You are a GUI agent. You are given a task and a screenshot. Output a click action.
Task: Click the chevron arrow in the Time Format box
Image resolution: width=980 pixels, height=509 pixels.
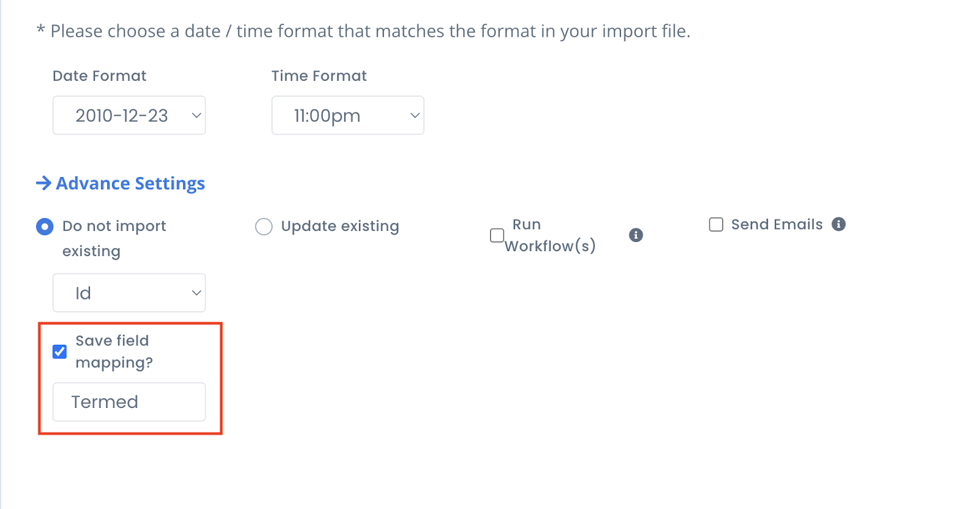[x=415, y=115]
